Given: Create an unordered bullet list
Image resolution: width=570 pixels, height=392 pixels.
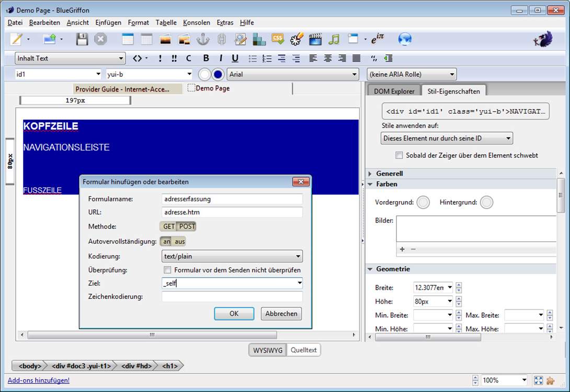Looking at the screenshot, I should [x=253, y=58].
